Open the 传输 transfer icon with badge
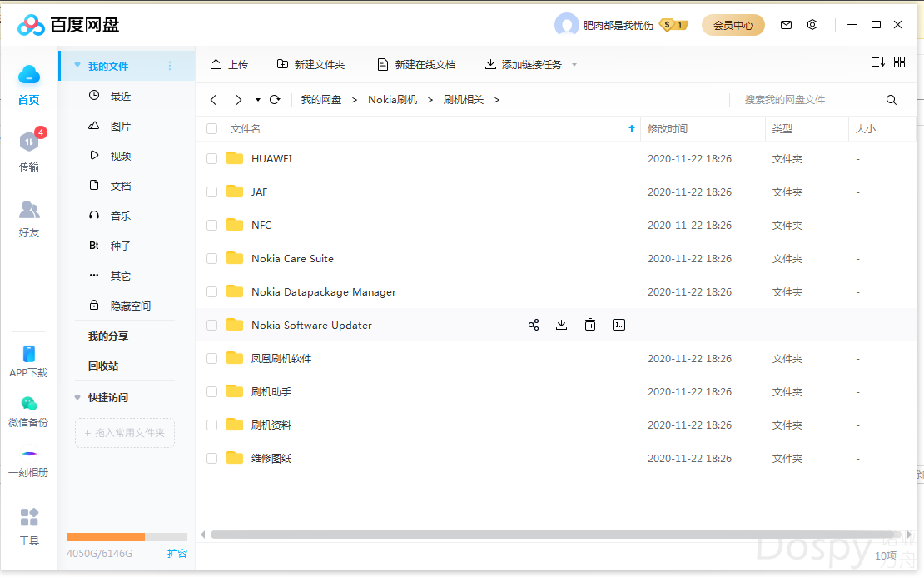 coord(29,142)
